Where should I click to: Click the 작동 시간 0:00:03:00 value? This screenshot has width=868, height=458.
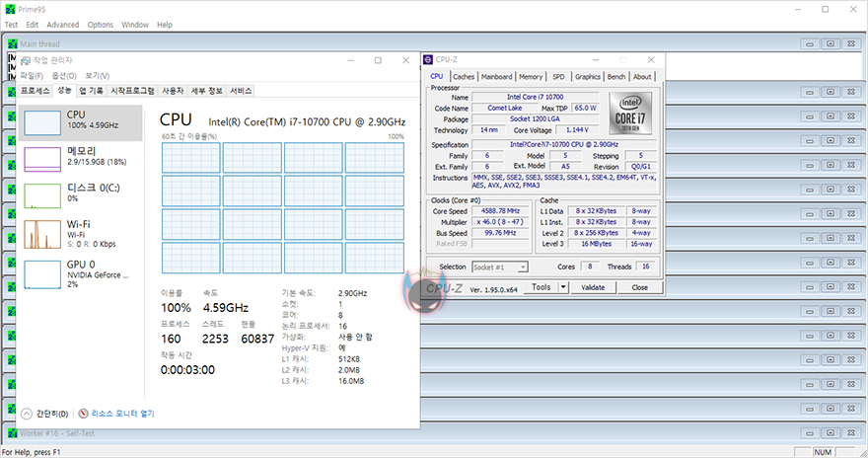pyautogui.click(x=187, y=370)
